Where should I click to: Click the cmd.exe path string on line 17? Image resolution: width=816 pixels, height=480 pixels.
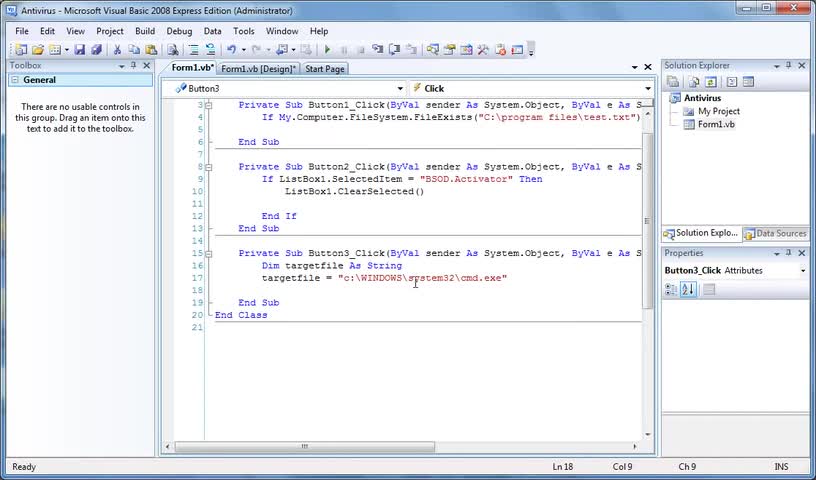click(x=423, y=278)
